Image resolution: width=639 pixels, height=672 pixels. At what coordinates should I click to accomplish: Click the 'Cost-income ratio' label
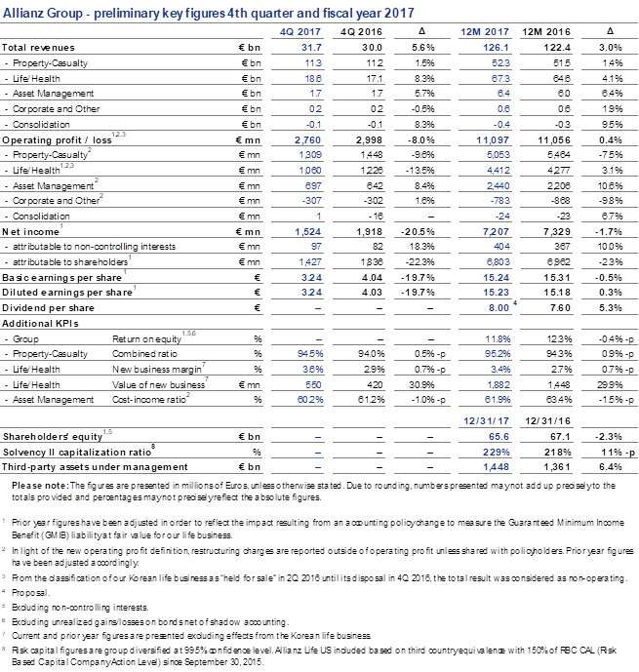coord(149,400)
